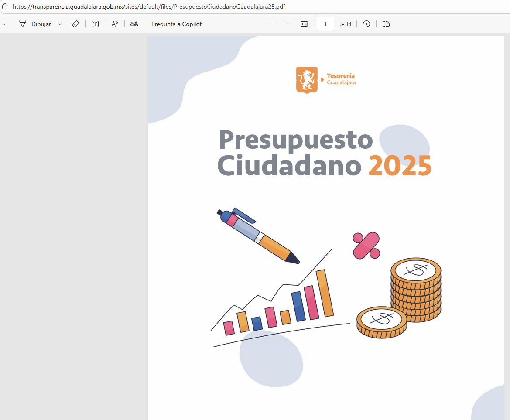Click the Presupuesto Ciudadano 2025 title
Viewport: 510px width, 420px height.
pos(324,153)
